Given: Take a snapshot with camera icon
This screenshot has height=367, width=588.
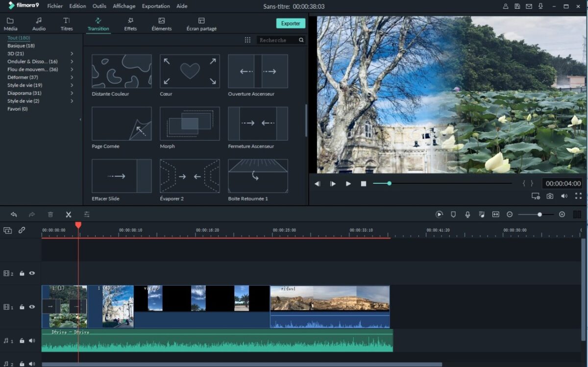Looking at the screenshot, I should tap(550, 196).
